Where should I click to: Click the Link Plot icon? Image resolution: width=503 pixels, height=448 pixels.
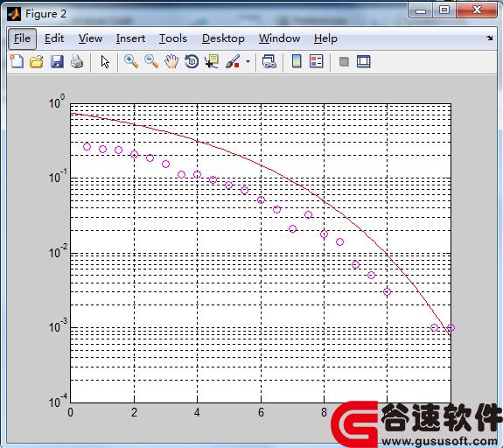click(269, 61)
